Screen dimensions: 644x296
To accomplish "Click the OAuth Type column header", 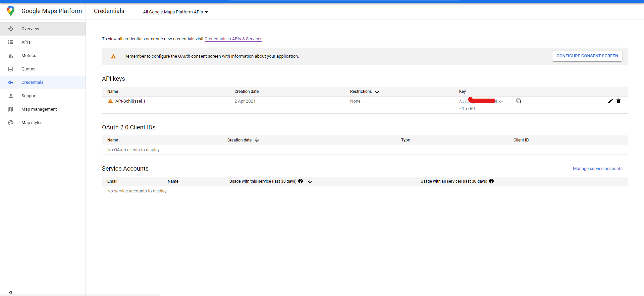I will 406,140.
